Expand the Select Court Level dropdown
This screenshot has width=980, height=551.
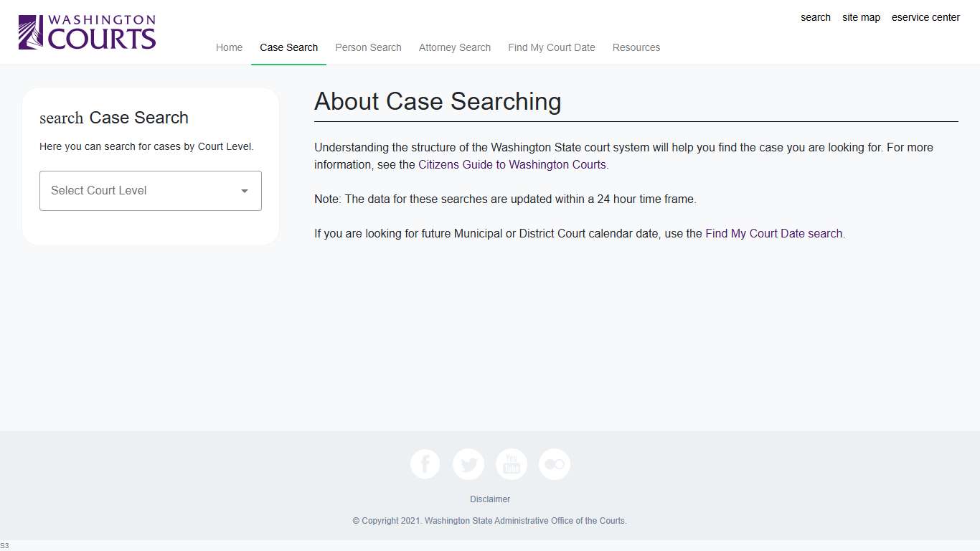click(150, 191)
